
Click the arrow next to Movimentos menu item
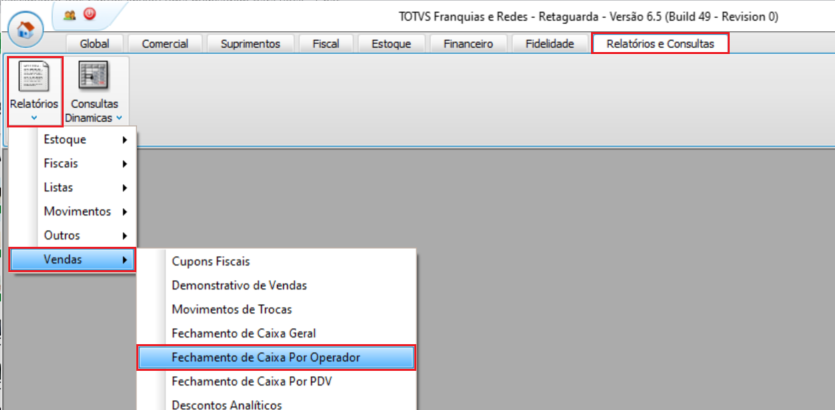[125, 212]
